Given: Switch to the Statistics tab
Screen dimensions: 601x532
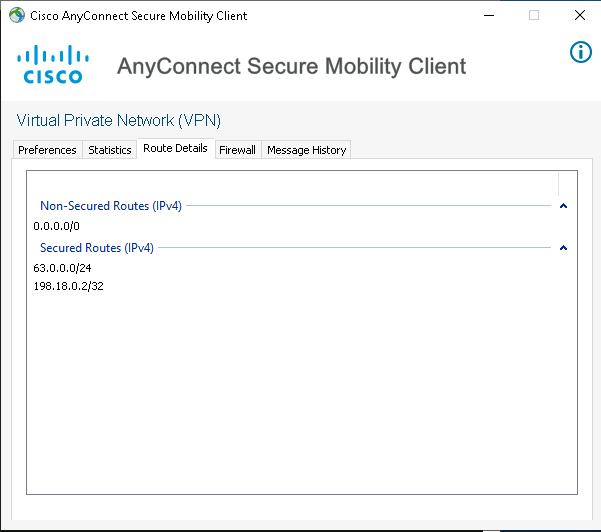Looking at the screenshot, I should [x=110, y=150].
